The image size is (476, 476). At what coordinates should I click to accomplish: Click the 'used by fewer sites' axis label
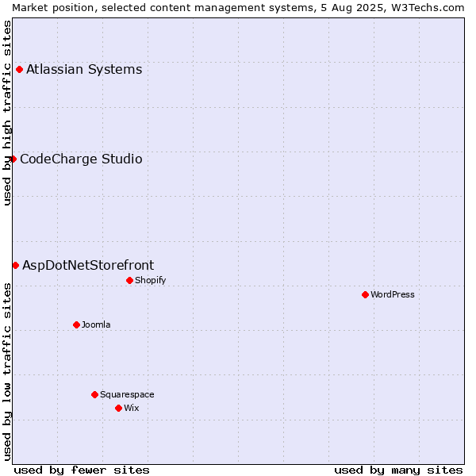pyautogui.click(x=82, y=470)
